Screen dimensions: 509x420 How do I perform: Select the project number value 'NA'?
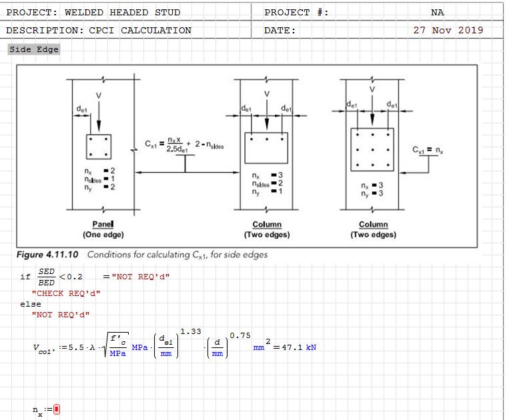437,13
